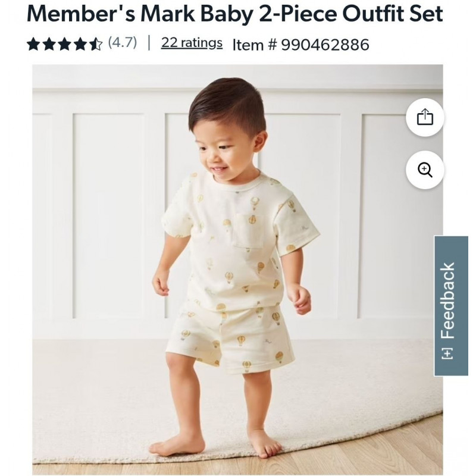Image resolution: width=476 pixels, height=476 pixels.
Task: Open the magnifier zoom-in button
Action: coord(425,170)
